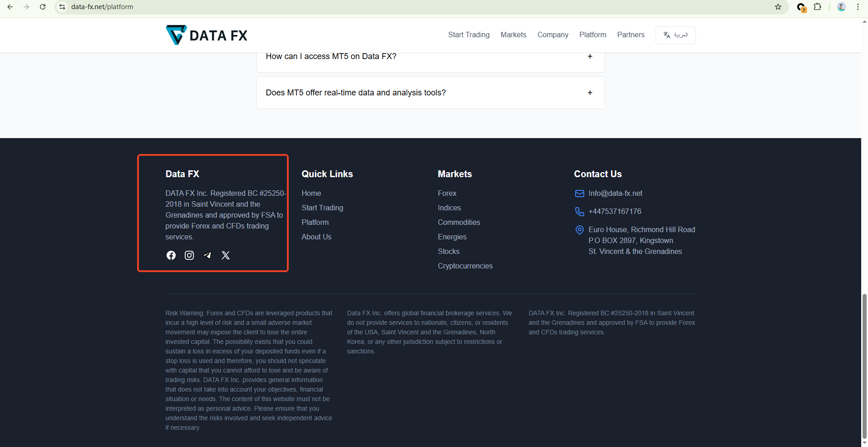Click the page's vertical scrollbar thumb
The height and width of the screenshot is (447, 868).
coord(864,366)
